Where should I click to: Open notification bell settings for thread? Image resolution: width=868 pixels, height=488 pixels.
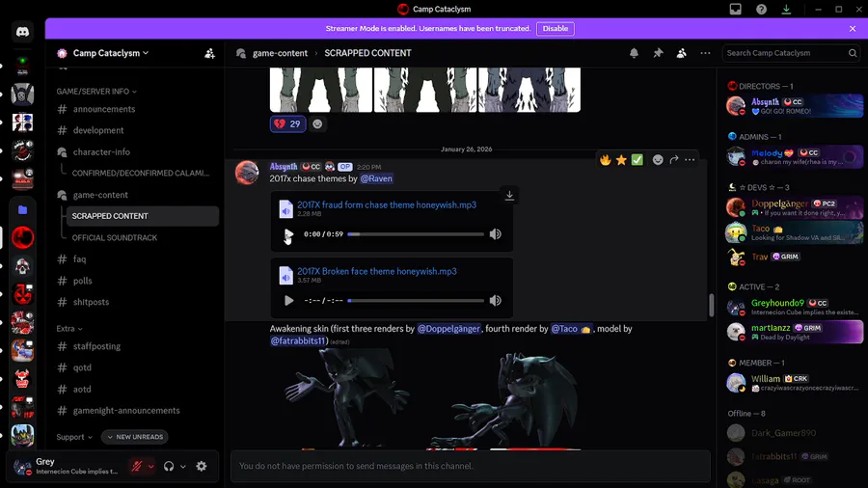(634, 53)
